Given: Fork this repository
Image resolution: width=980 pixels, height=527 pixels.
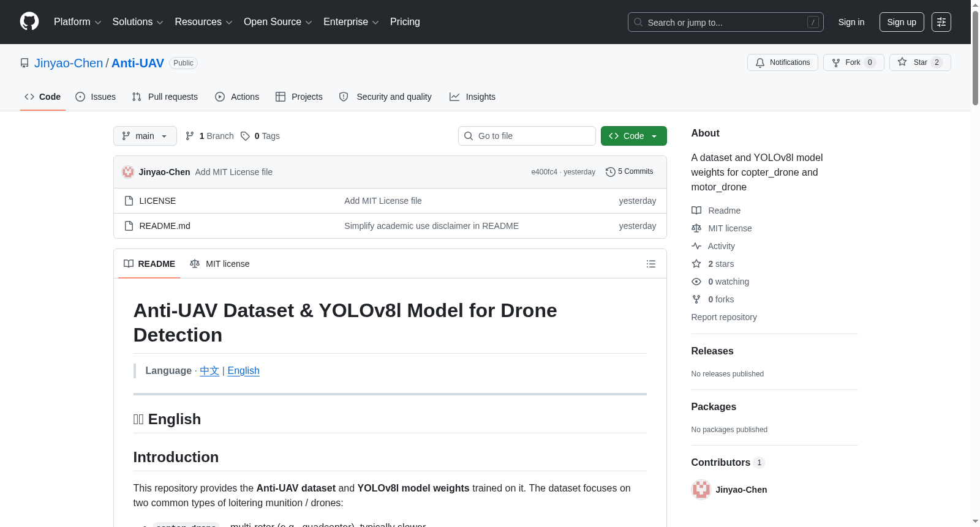Looking at the screenshot, I should pyautogui.click(x=853, y=62).
